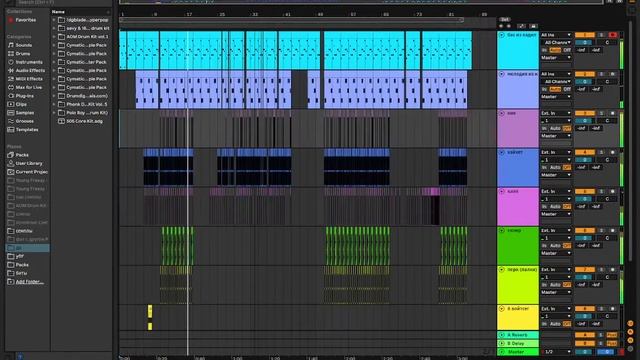Image resolution: width=640 pixels, height=360 pixels.
Task: Open All Channels dropdown on lavender track
Action: (556, 82)
